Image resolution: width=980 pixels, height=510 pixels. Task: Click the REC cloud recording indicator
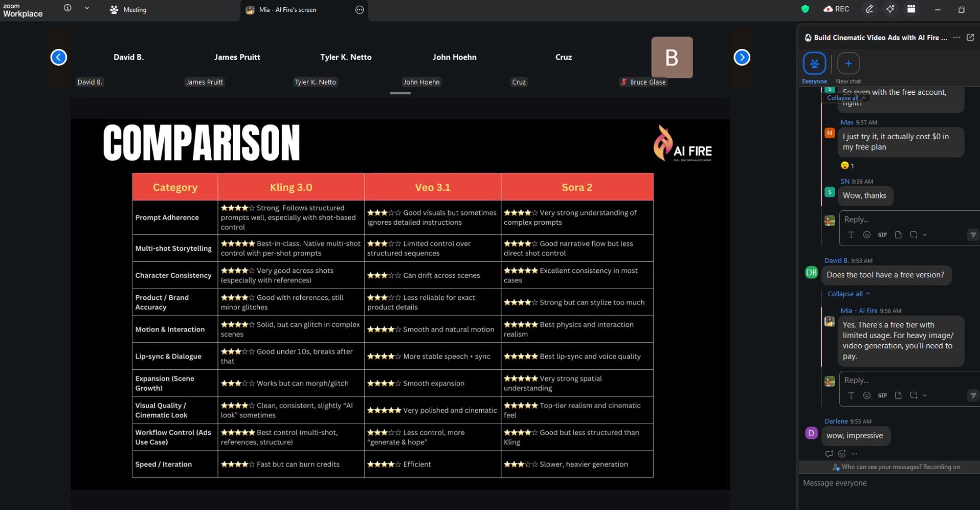(x=836, y=9)
